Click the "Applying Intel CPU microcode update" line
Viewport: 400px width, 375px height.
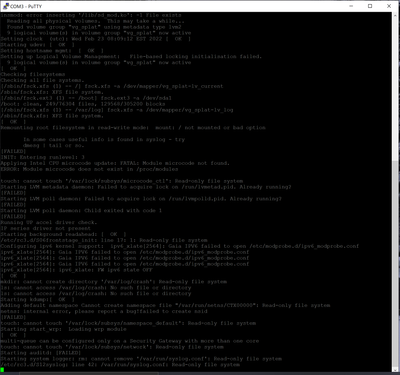(115, 163)
